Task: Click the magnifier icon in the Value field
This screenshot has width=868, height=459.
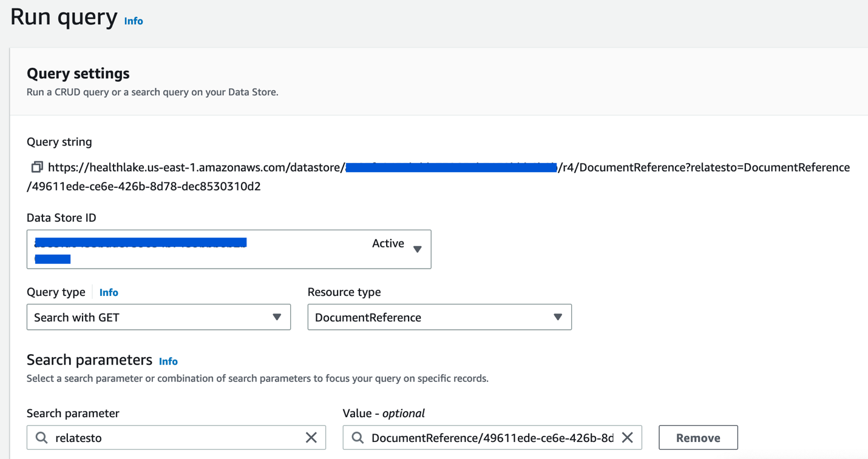Action: pyautogui.click(x=358, y=438)
